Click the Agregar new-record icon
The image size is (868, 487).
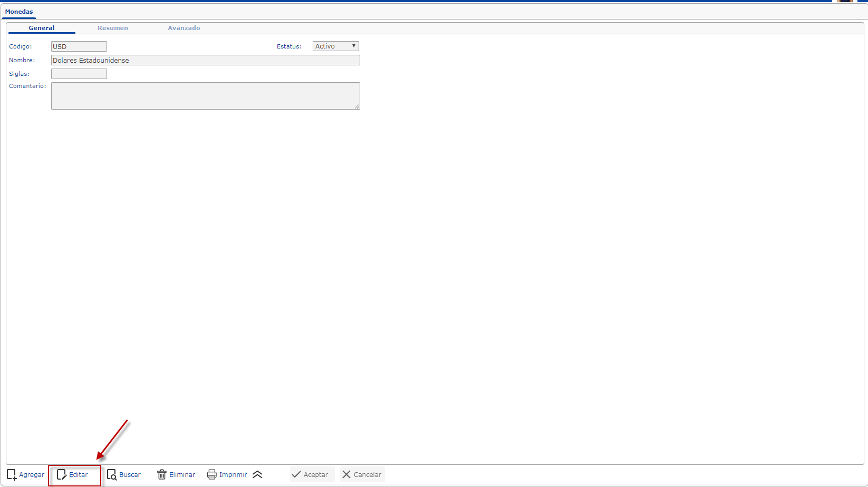point(12,475)
